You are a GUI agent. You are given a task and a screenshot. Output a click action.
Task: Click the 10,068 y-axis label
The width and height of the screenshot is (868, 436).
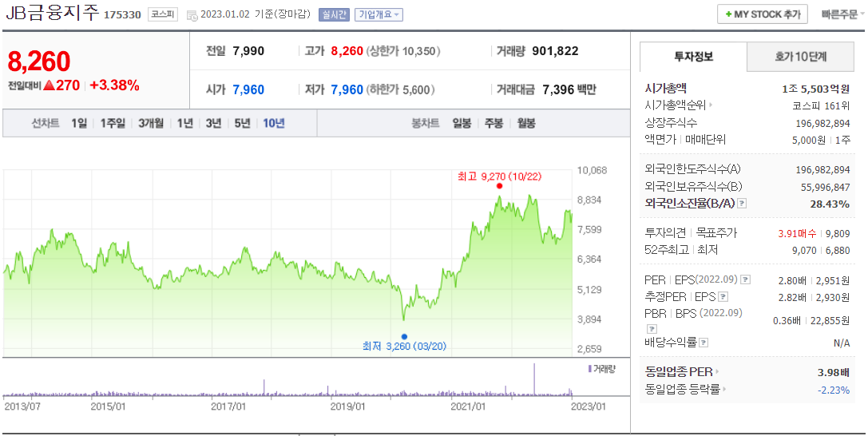[x=592, y=170]
